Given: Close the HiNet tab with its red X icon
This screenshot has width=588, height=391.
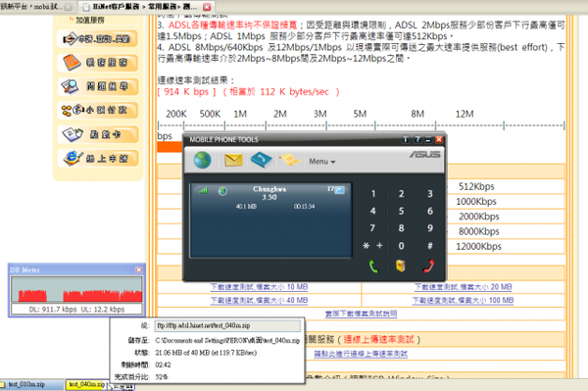Looking at the screenshot, I should tap(207, 7).
